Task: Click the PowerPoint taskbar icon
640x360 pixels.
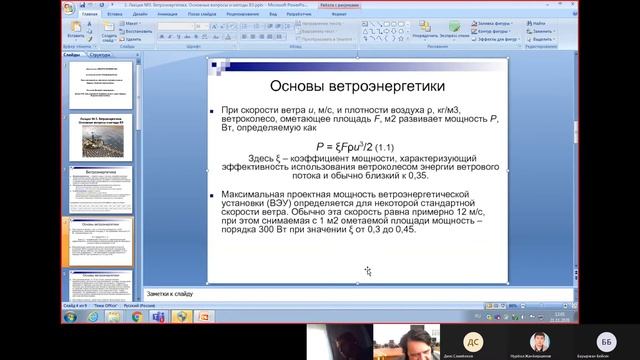Action: pyautogui.click(x=203, y=317)
